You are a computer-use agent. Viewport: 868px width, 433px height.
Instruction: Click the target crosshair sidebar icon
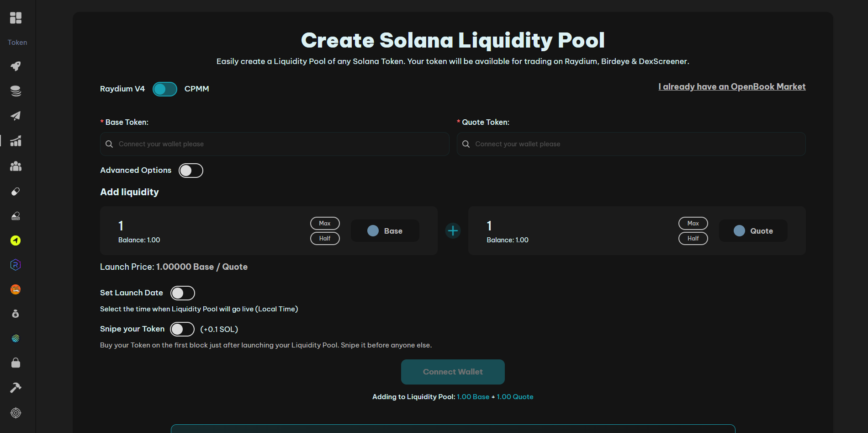click(16, 413)
